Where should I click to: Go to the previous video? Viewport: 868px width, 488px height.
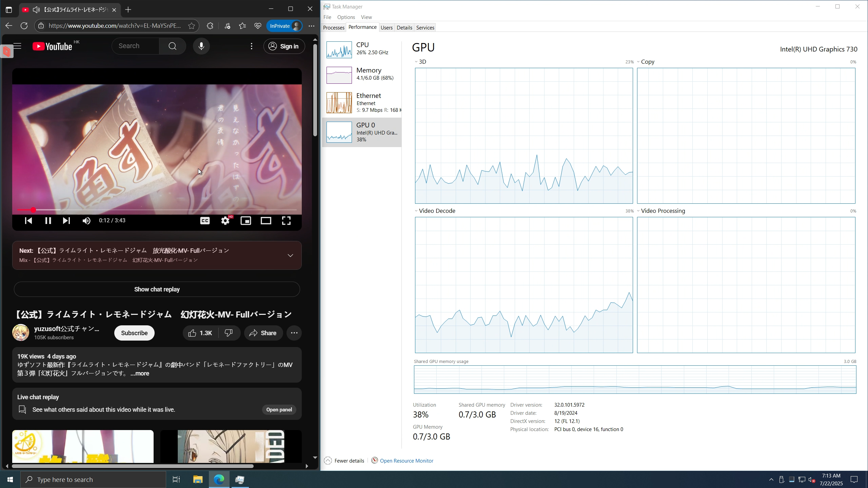[x=28, y=221]
